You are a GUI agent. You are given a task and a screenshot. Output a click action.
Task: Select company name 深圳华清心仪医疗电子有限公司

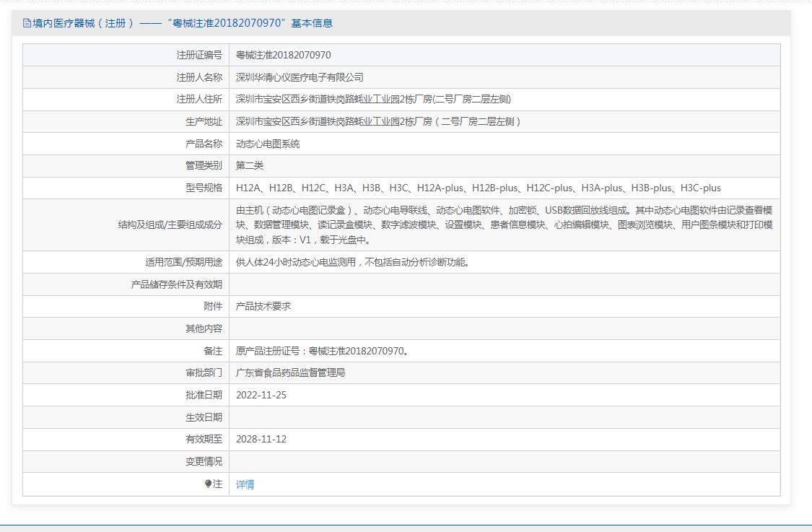pyautogui.click(x=300, y=77)
